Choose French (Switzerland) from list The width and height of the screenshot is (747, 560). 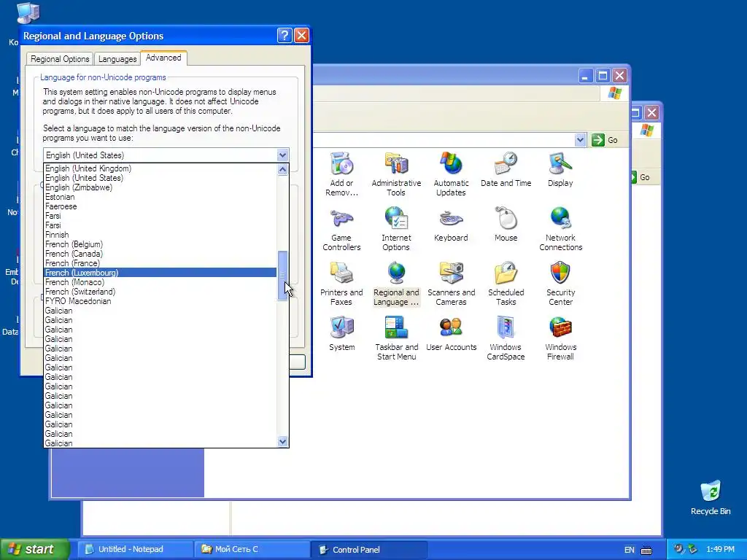160,292
